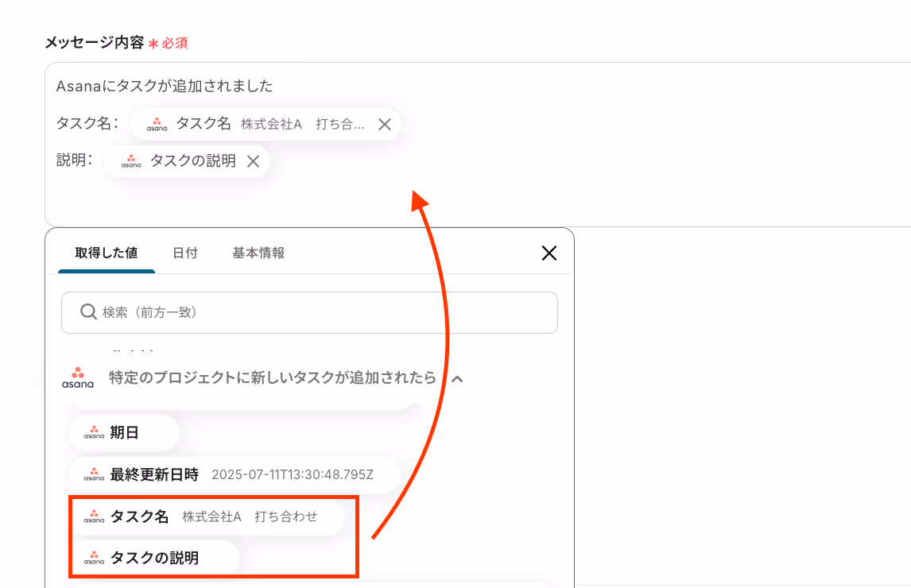Viewport: 911px width, 588px height.
Task: Click the Asana icon in the 期日 row
Action: point(94,433)
